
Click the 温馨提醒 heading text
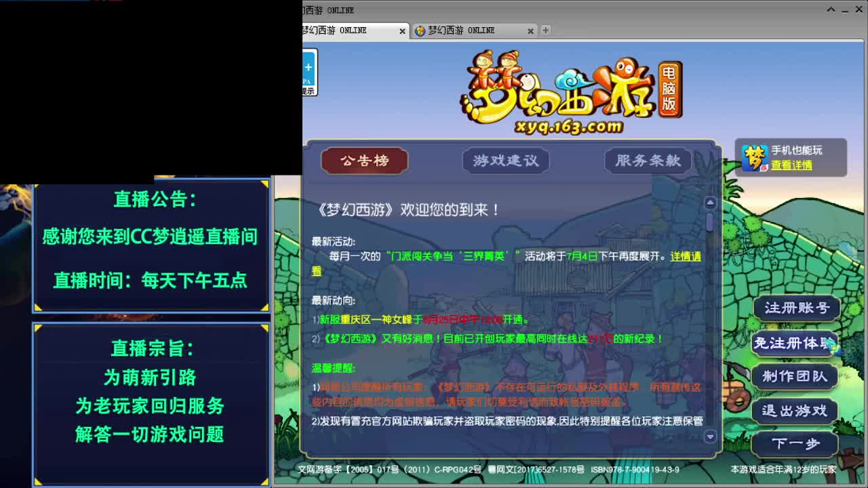(x=334, y=368)
